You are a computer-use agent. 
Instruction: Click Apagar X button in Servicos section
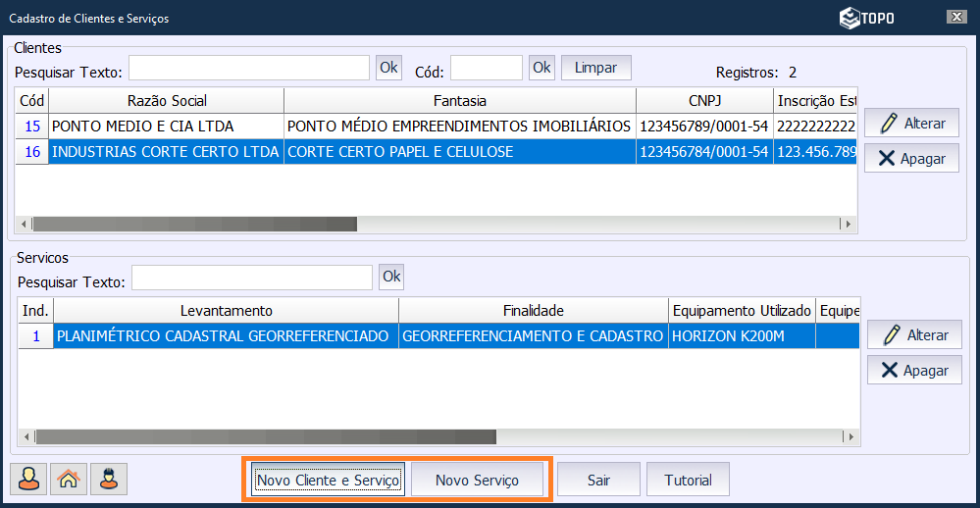pyautogui.click(x=914, y=370)
